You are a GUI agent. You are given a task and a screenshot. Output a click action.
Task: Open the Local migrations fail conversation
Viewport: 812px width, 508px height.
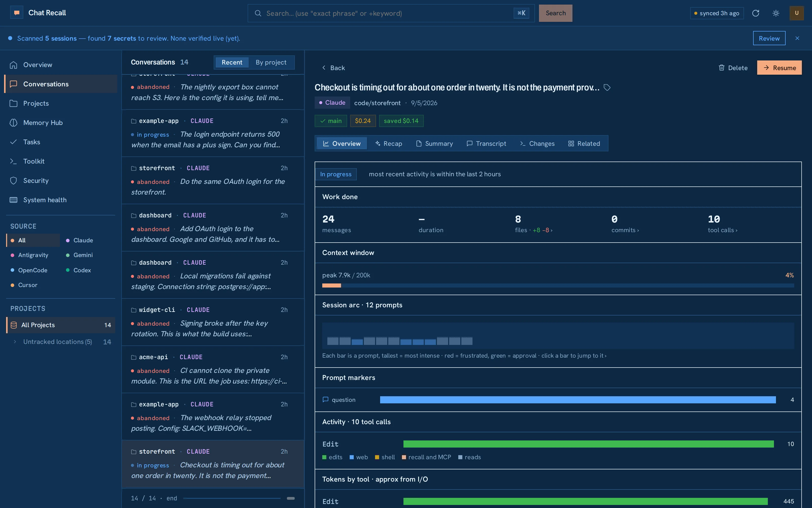[x=213, y=275]
